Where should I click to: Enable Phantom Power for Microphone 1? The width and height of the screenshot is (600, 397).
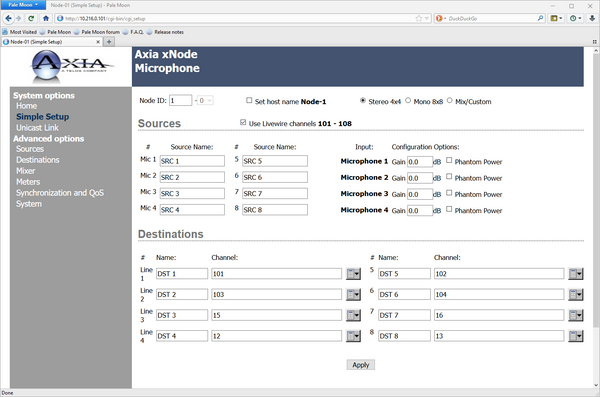click(449, 160)
